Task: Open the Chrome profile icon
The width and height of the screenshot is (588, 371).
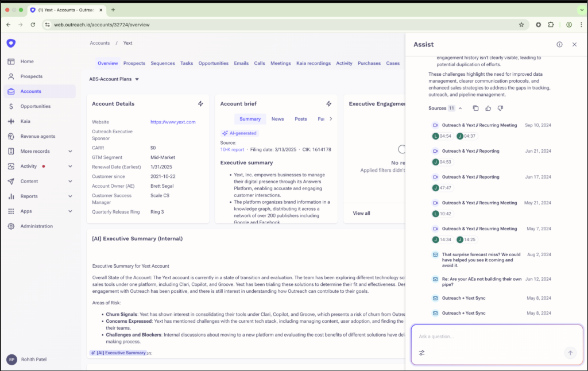Action: (569, 25)
